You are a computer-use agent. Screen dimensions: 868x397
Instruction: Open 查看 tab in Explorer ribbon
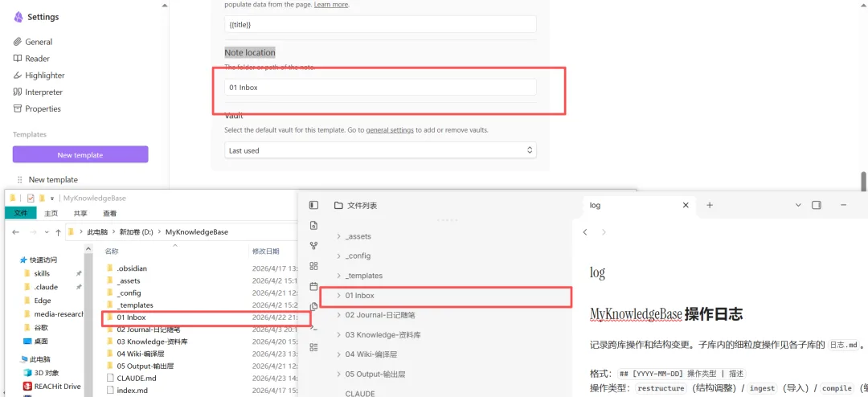tap(109, 213)
